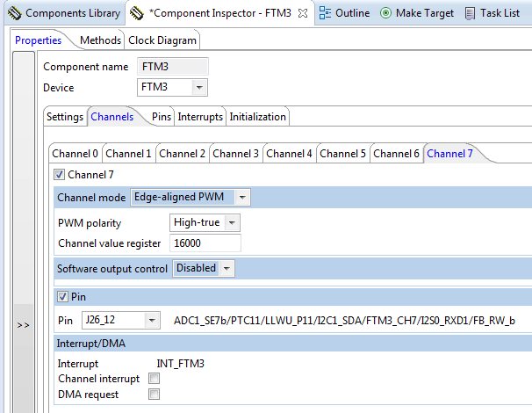Open the Pins tab
532x413 pixels.
pos(162,117)
